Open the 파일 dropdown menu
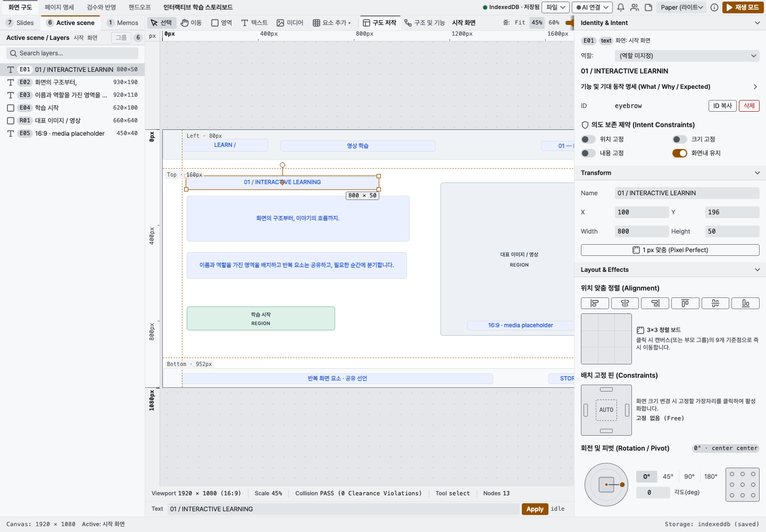Screen dimensions: 766x532 pos(555,7)
